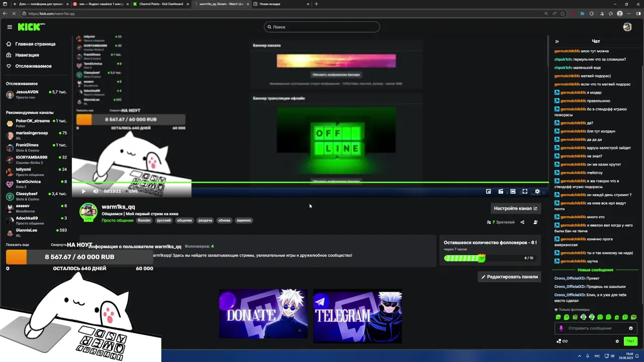Collapse the chat panel

coord(557,41)
